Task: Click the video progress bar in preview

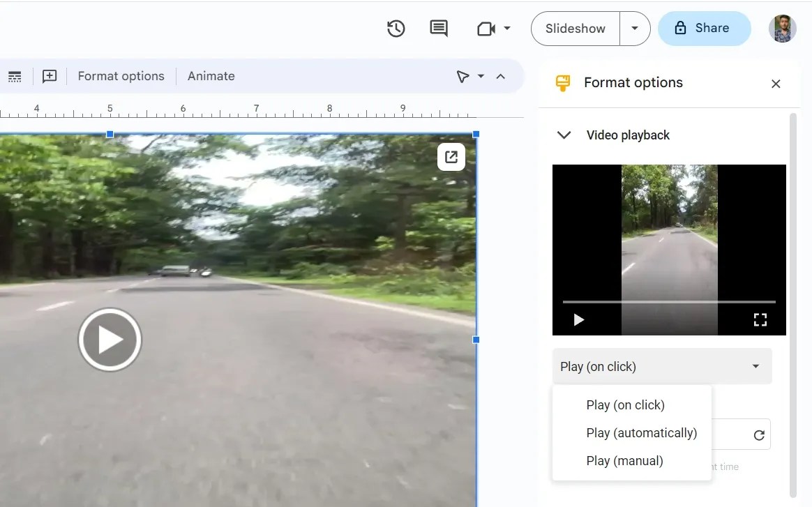Action: [x=668, y=301]
